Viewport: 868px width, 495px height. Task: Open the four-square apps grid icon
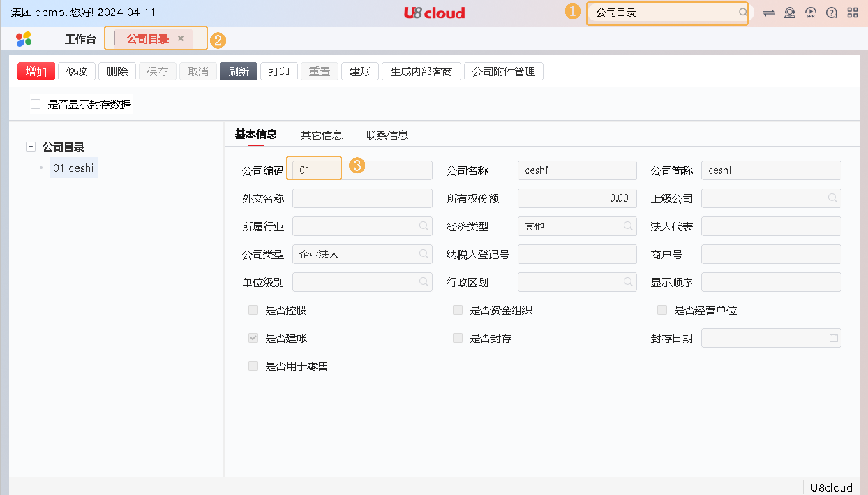tap(852, 13)
